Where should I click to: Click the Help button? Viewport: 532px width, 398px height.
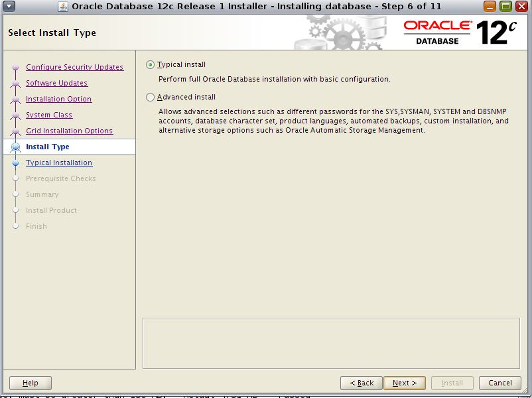[x=31, y=383]
